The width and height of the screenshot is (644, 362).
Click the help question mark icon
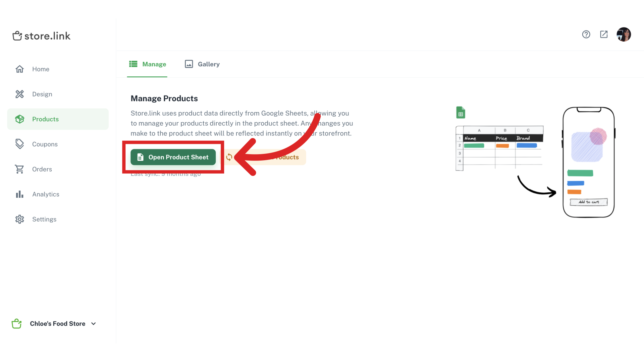click(586, 34)
